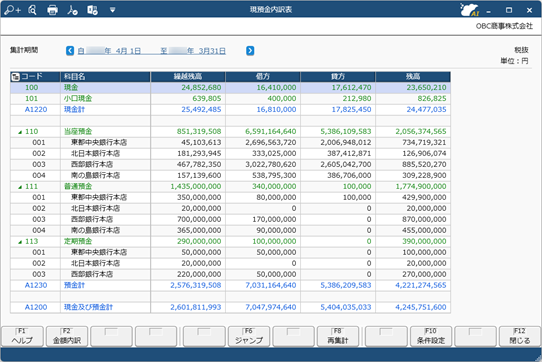The height and width of the screenshot is (362, 542).
Task: Click value 2,696,563,720 in 借方
Action: coord(271,142)
